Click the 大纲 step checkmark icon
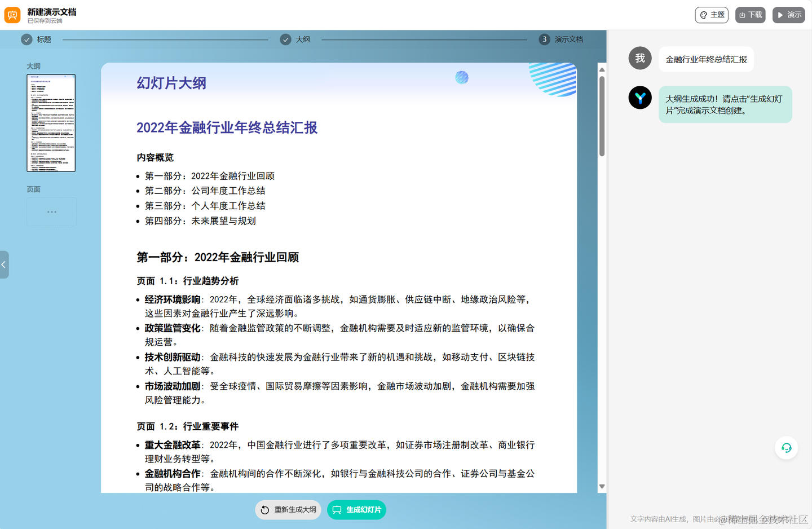The height and width of the screenshot is (529, 812). point(286,39)
